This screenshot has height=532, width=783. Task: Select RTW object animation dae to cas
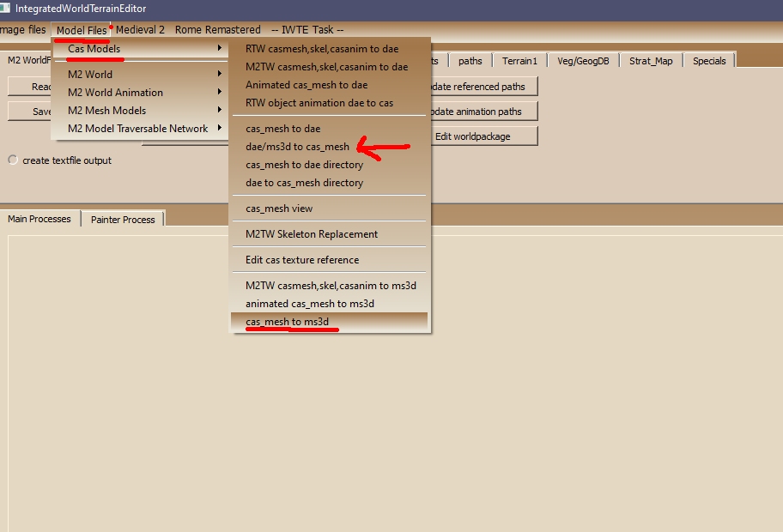(x=329, y=103)
